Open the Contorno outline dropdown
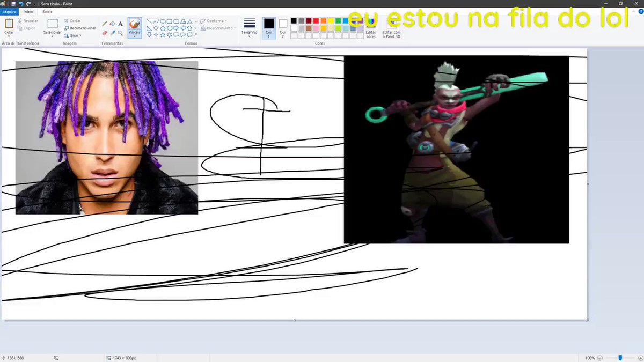Screen dimensions: 644x362 [x=214, y=21]
